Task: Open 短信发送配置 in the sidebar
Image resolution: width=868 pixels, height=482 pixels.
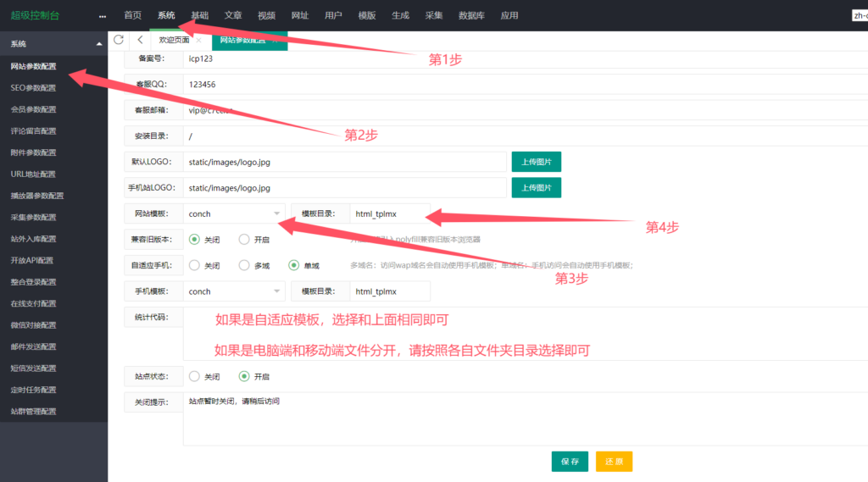Action: (33, 368)
